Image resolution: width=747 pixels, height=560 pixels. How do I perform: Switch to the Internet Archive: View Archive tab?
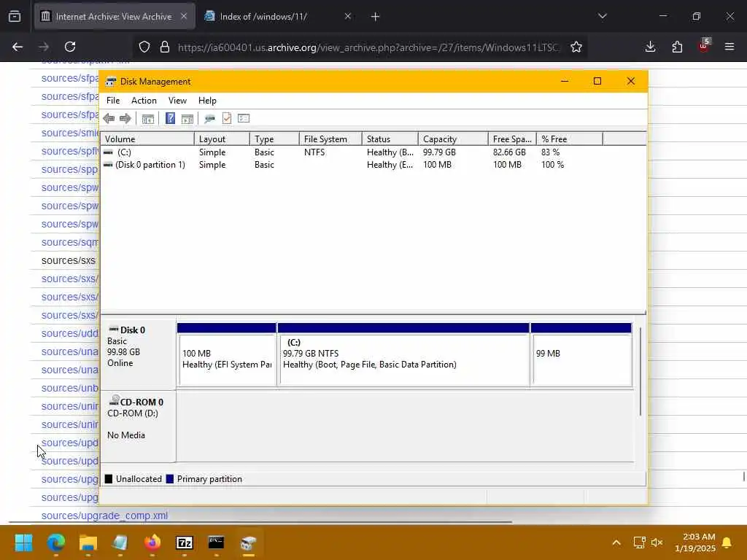[x=115, y=16]
